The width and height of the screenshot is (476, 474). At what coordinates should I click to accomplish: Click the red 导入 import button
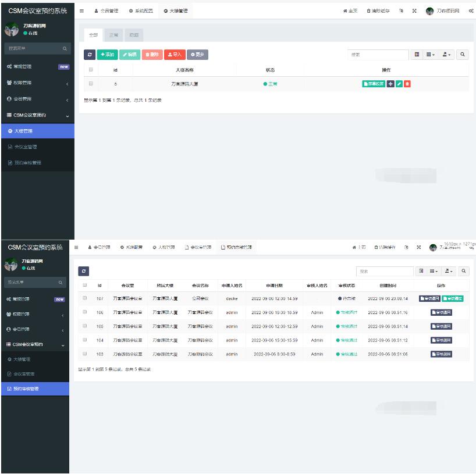(x=175, y=54)
